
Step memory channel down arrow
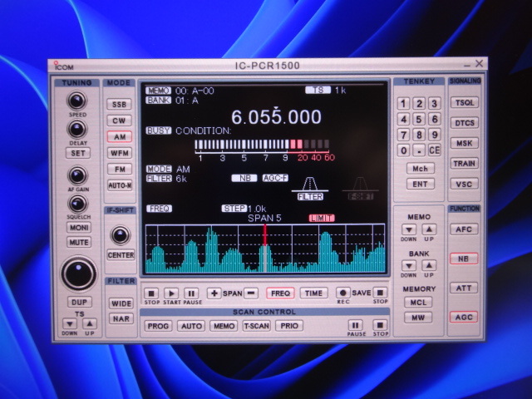pos(410,229)
